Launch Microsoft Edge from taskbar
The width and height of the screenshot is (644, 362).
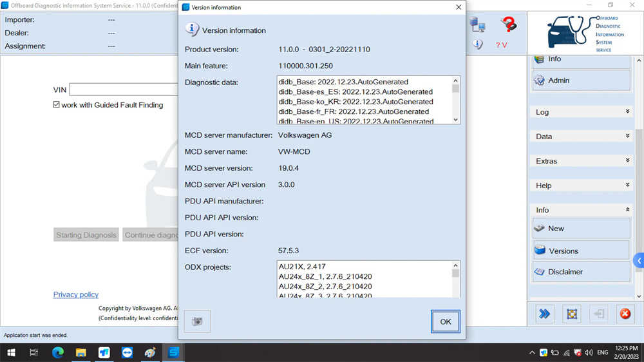point(57,352)
